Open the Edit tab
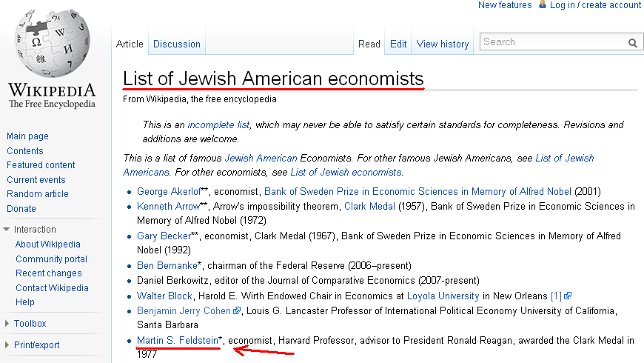The image size is (644, 363). click(398, 44)
